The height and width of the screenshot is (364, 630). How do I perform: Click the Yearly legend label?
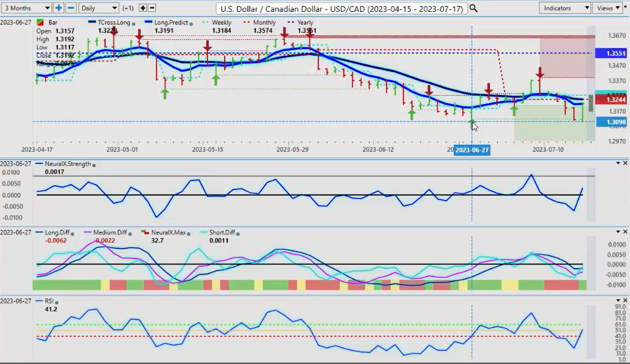[x=305, y=22]
